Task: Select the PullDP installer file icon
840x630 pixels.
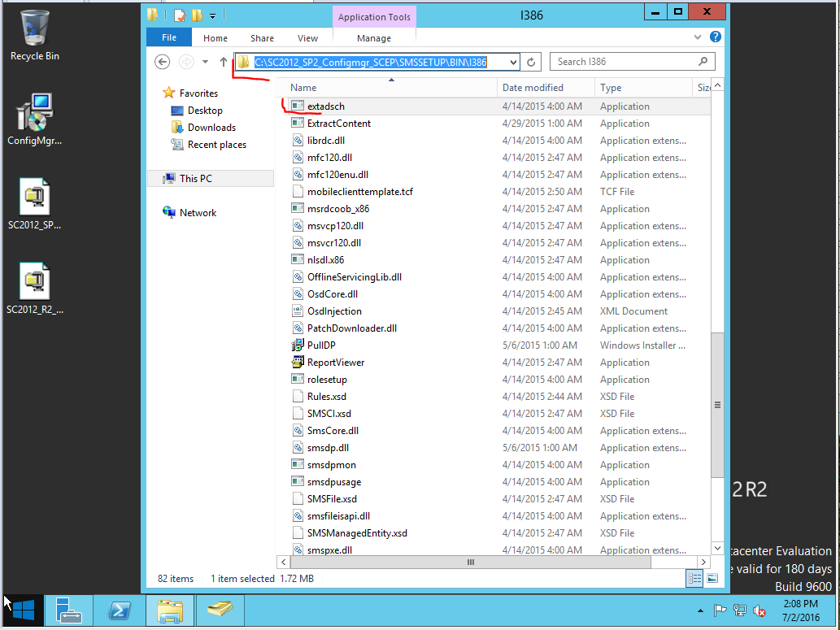Action: point(298,345)
